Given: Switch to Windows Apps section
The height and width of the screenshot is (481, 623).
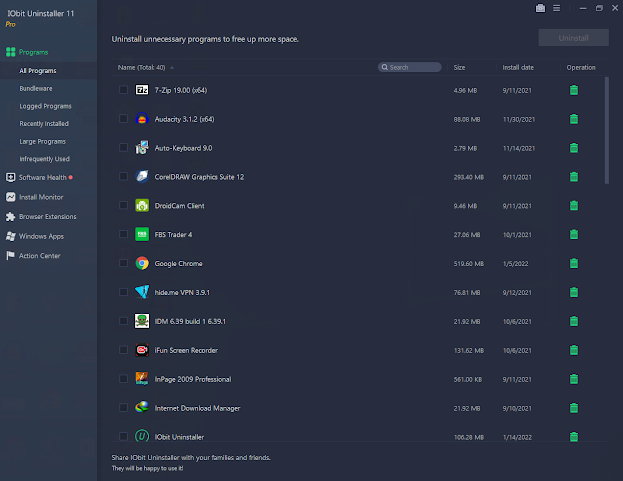Looking at the screenshot, I should pos(35,236).
